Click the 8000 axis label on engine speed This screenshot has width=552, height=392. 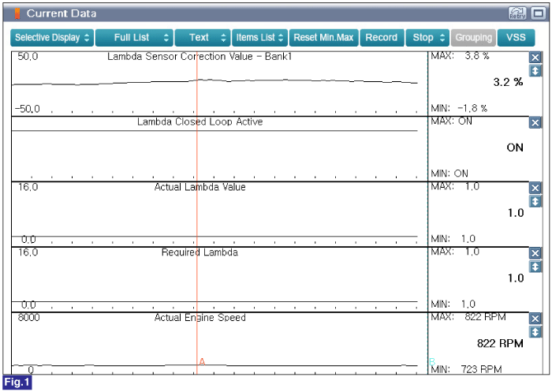coord(29,318)
